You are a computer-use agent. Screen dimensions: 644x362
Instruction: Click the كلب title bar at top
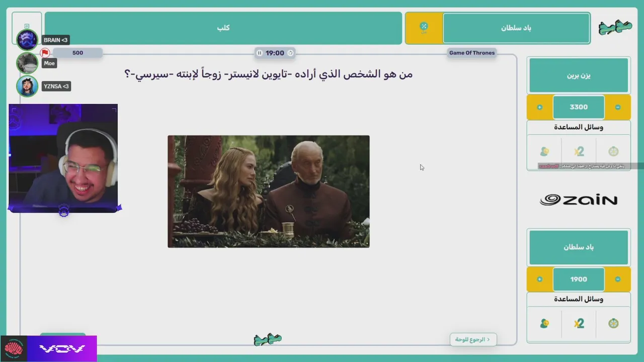click(x=223, y=28)
